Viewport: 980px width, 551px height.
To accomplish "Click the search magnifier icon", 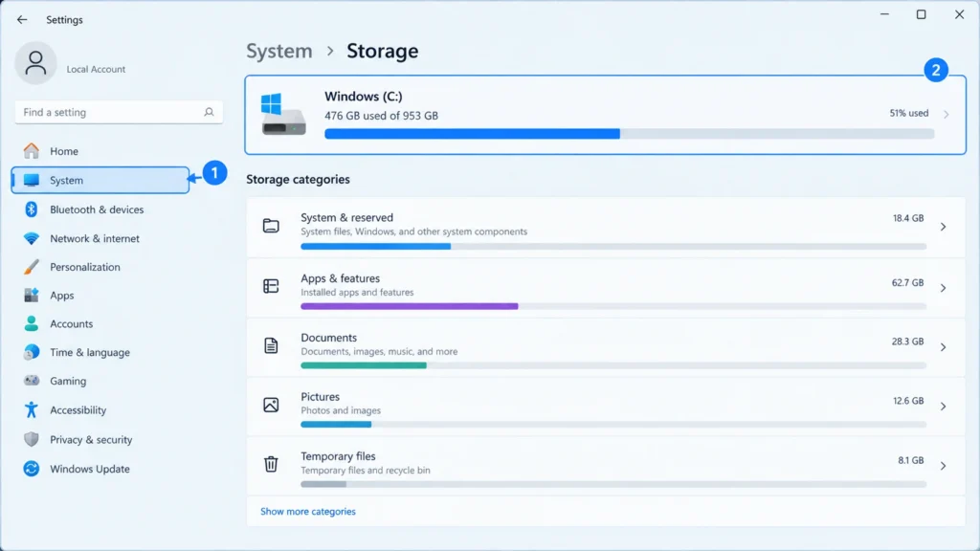I will point(209,112).
